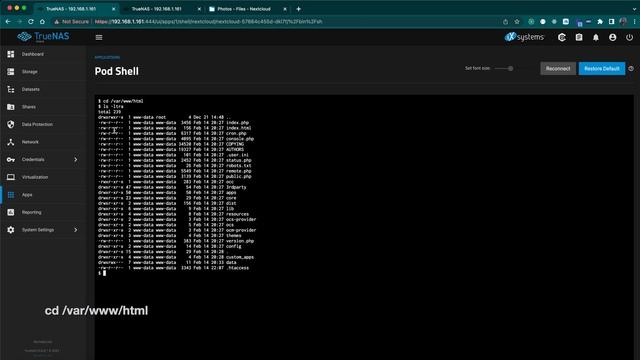The height and width of the screenshot is (360, 640).
Task: Switch to the second TrueNAS browser tab
Action: [x=161, y=9]
